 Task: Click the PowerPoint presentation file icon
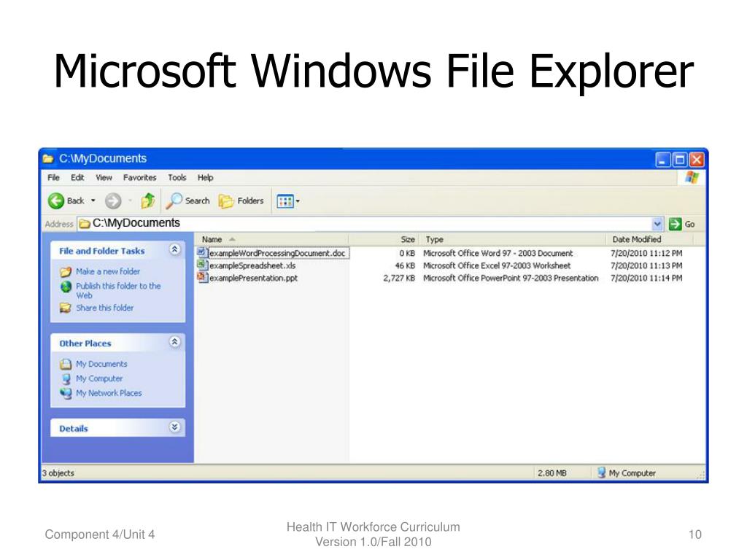[202, 277]
